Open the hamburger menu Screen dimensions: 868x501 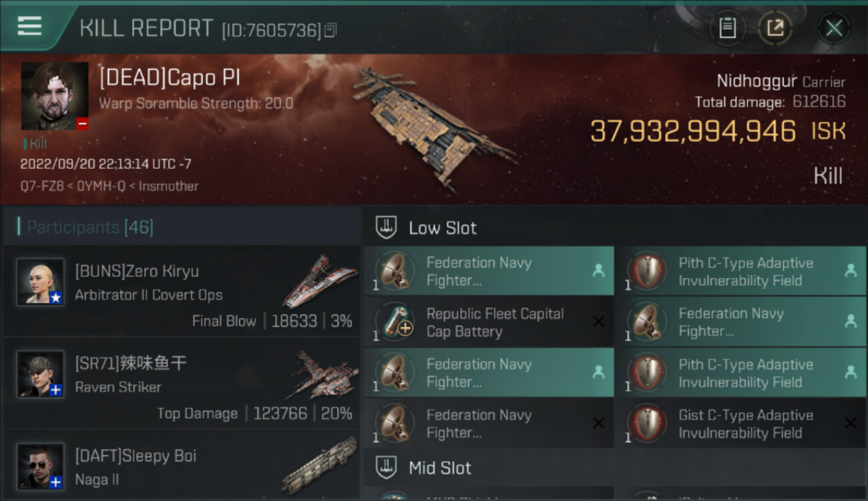tap(29, 26)
